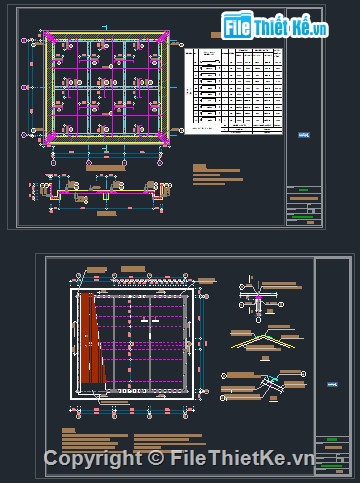
Task: Click the roof ridge detail with yellow lines
Action: pos(266,342)
